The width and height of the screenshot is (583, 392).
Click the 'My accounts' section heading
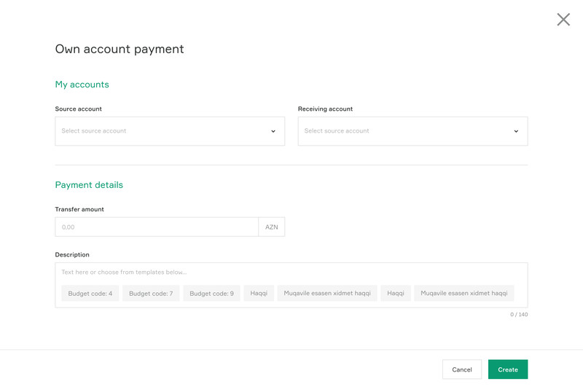pyautogui.click(x=82, y=85)
